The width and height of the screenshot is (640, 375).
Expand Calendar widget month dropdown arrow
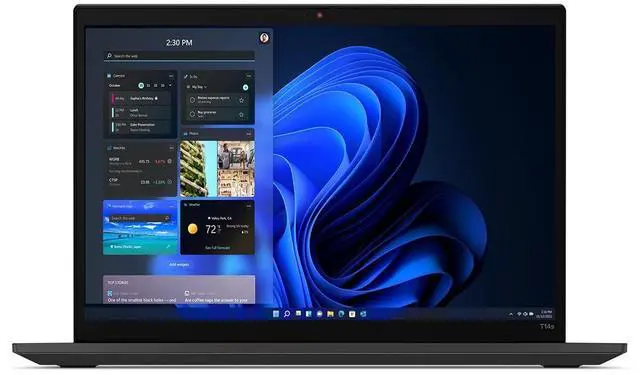click(170, 85)
